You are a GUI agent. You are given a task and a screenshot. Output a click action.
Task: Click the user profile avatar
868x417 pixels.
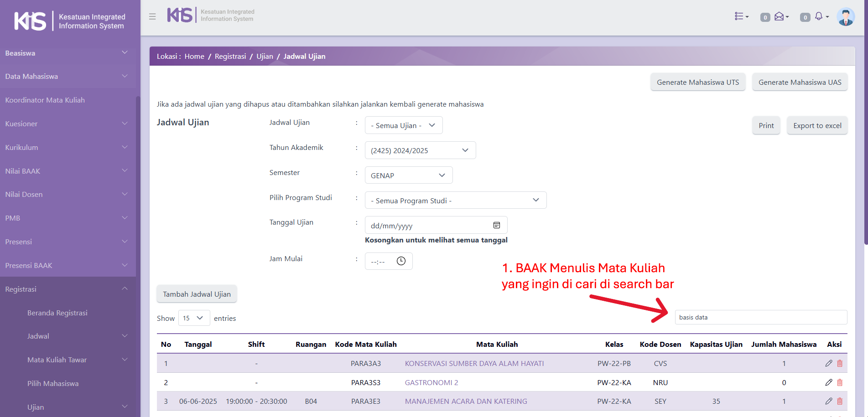(x=845, y=17)
